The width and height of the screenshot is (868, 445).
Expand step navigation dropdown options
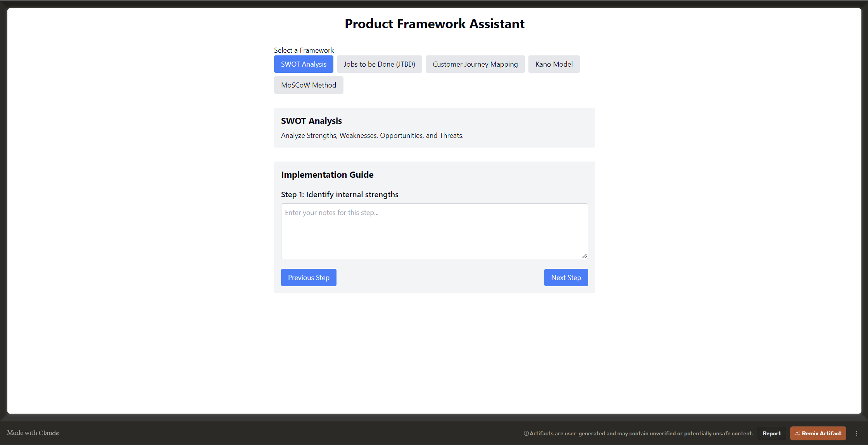pyautogui.click(x=340, y=194)
